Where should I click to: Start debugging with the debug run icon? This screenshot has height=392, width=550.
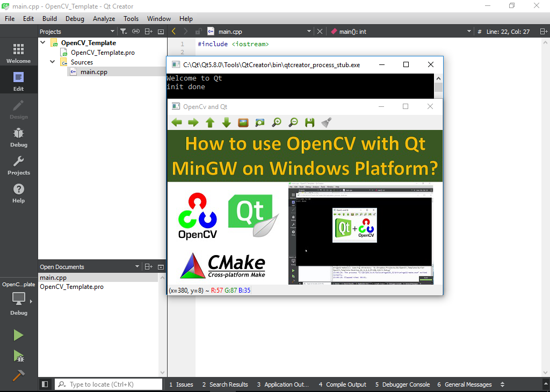pyautogui.click(x=18, y=356)
